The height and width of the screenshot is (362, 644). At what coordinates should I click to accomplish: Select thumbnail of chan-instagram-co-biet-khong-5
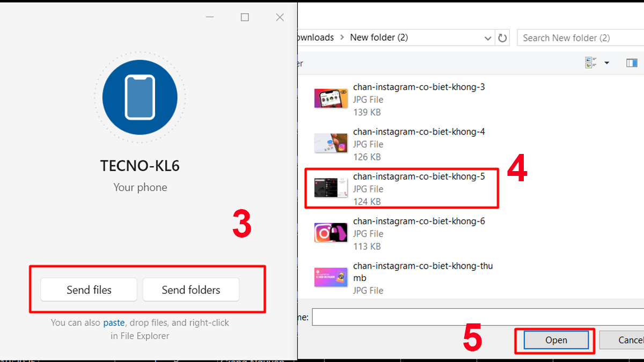click(331, 189)
